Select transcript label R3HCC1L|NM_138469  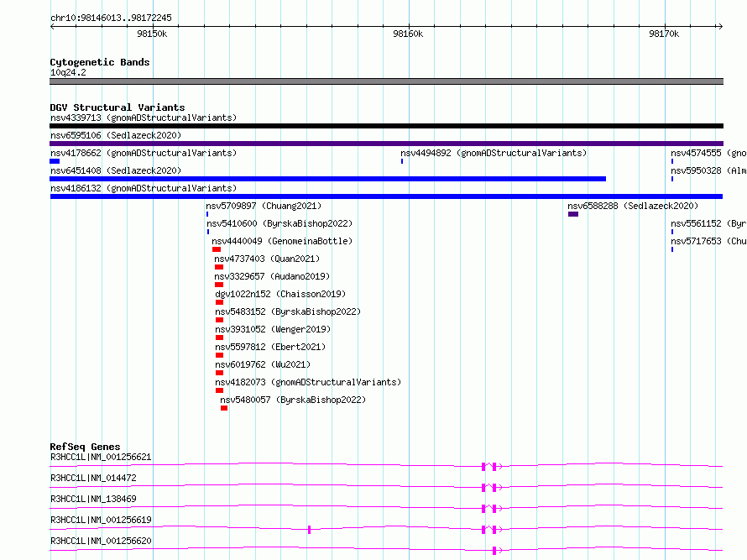pos(93,499)
